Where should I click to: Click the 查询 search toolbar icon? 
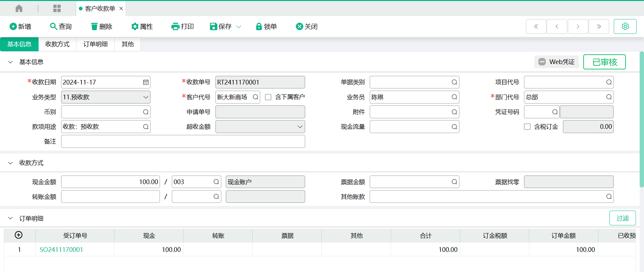pyautogui.click(x=53, y=26)
